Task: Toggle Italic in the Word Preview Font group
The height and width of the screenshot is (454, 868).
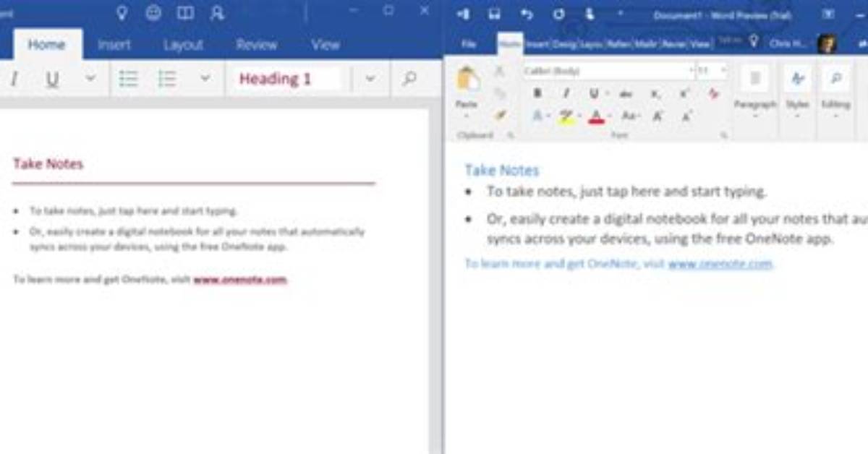Action: [566, 93]
